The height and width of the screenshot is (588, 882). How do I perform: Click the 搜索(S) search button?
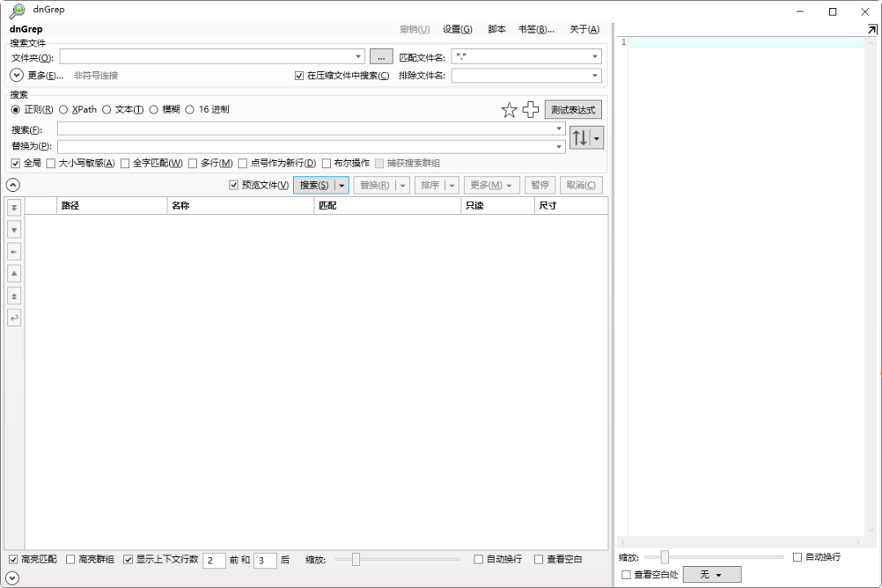(314, 185)
